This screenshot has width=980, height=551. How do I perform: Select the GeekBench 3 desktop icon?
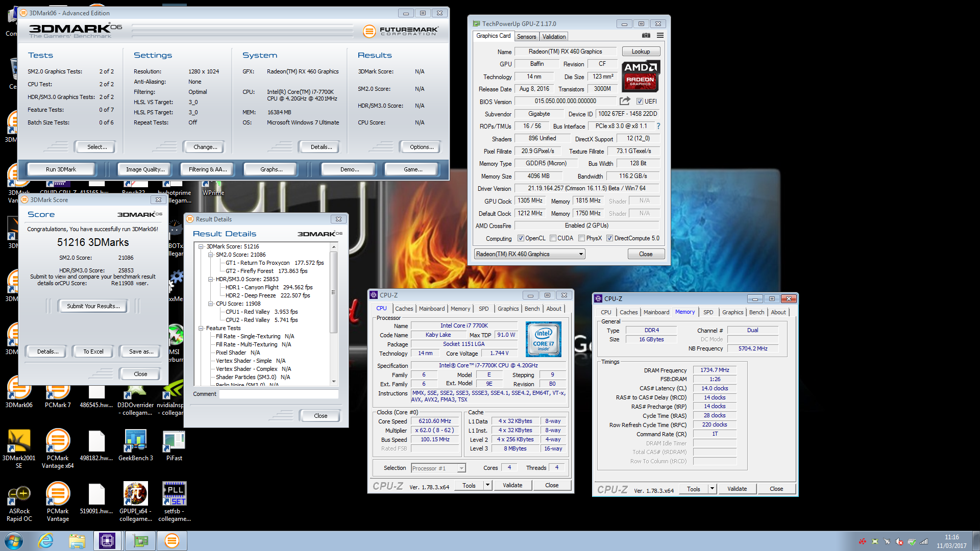[x=135, y=446]
